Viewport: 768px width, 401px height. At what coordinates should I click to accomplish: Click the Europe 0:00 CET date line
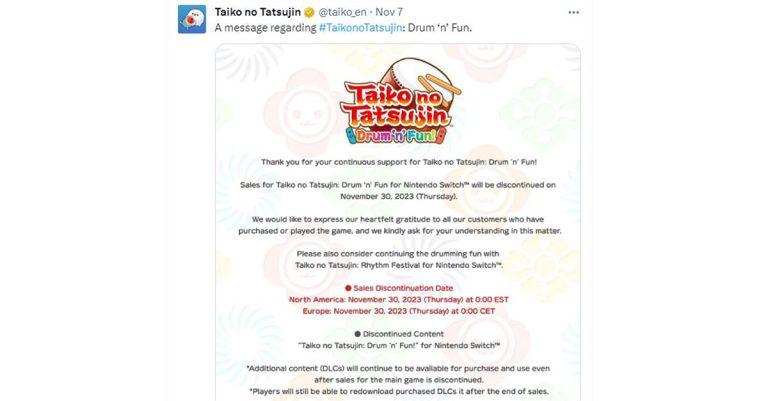(399, 311)
